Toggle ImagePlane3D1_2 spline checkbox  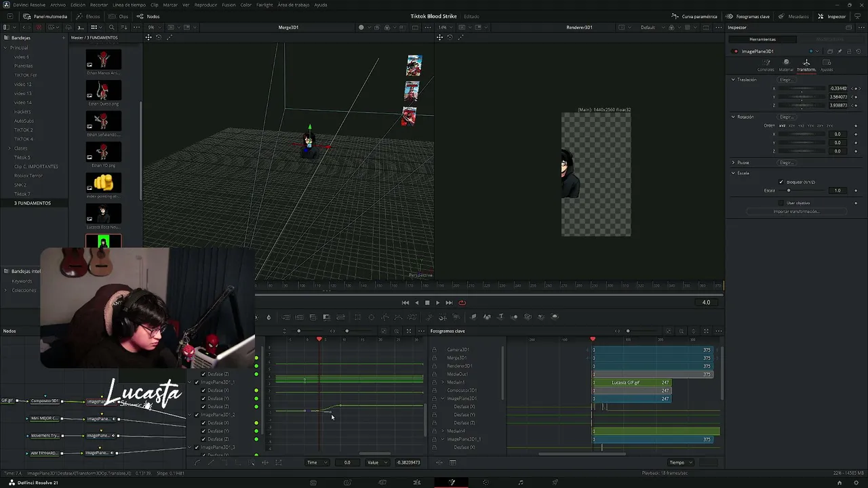tap(197, 415)
